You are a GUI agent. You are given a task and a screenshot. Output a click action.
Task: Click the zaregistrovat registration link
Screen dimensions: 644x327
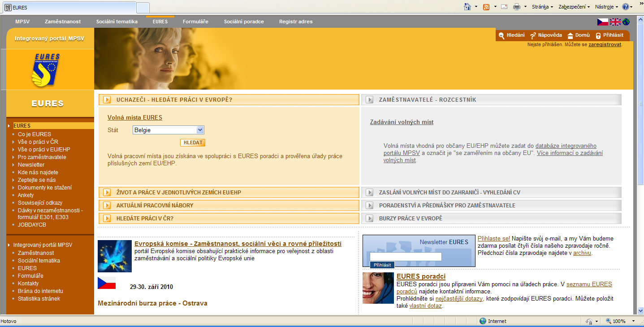pos(605,45)
